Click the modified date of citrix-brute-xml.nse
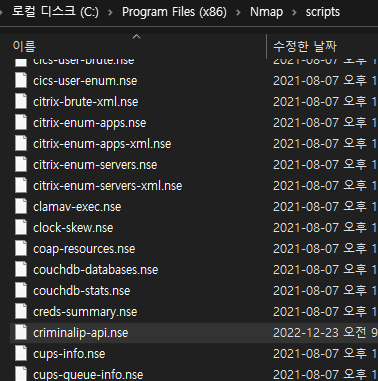The height and width of the screenshot is (381, 378). pyautogui.click(x=325, y=102)
